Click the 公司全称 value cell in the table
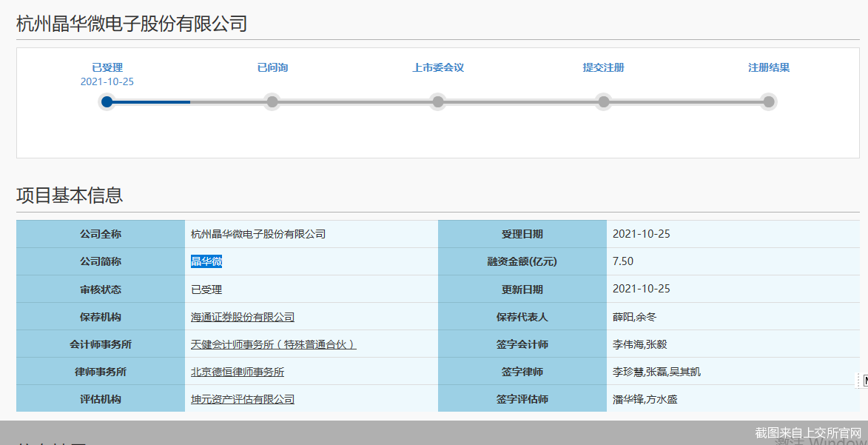Image resolution: width=868 pixels, height=445 pixels. point(311,234)
